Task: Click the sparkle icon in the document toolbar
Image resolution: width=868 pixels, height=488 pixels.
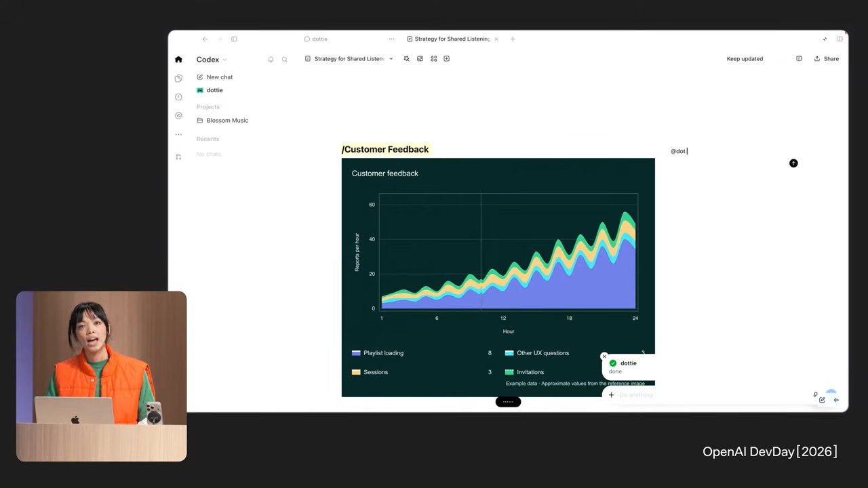Action: [406, 59]
